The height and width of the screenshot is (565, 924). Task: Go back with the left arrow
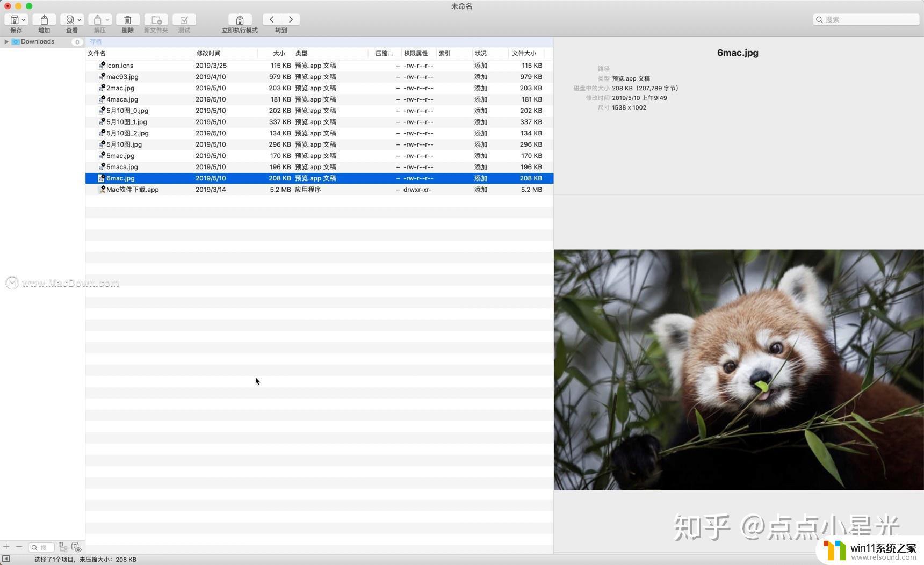coord(271,19)
